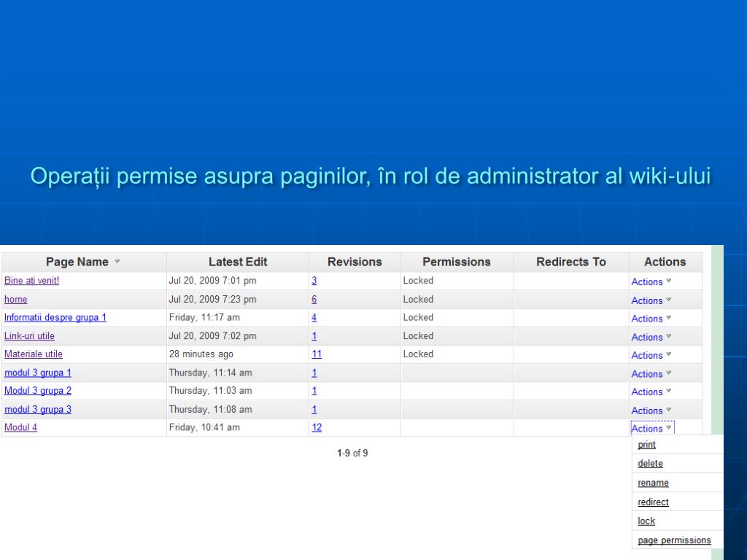Viewport: 747px width, 560px height.
Task: Choose 'lock' from the Actions menu
Action: click(x=646, y=521)
